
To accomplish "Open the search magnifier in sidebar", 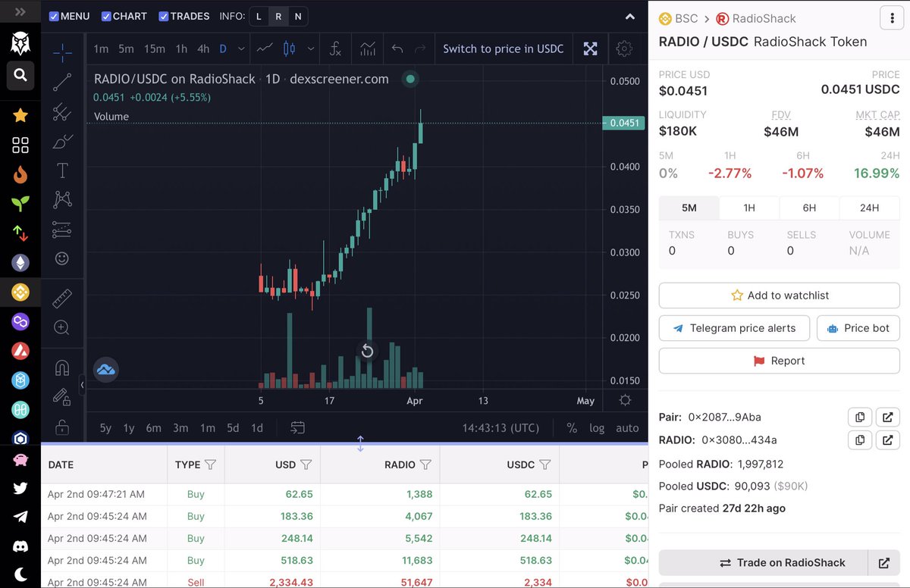I will (x=20, y=75).
